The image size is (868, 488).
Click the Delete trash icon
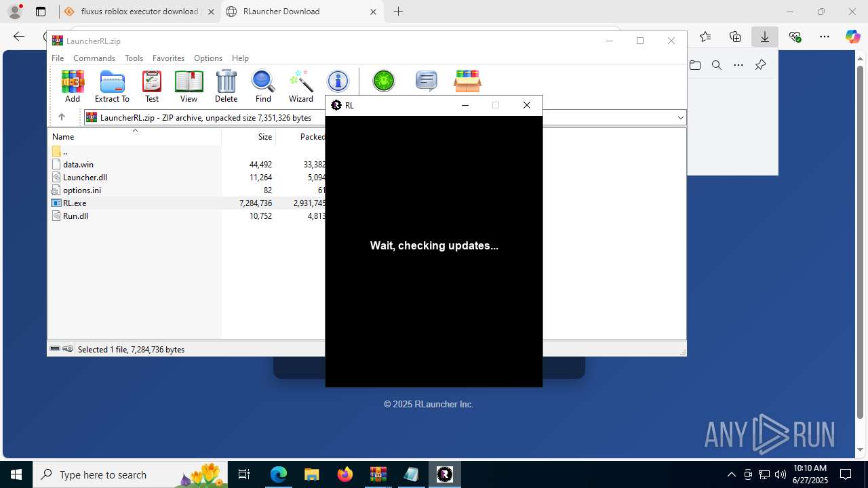coord(226,86)
